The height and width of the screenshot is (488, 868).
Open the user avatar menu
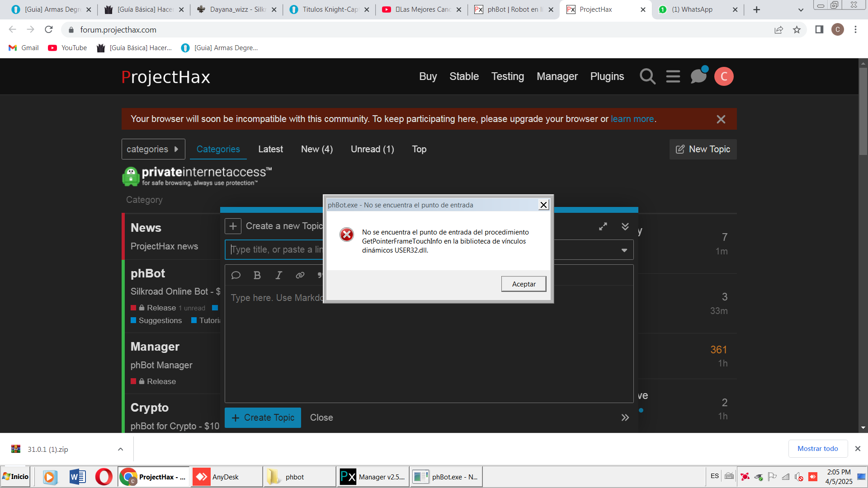723,76
